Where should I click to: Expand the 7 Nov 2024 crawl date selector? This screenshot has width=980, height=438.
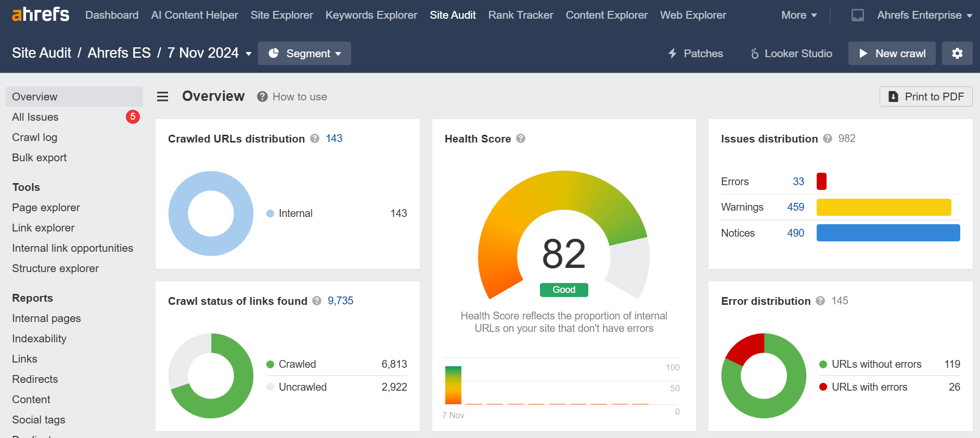point(209,53)
